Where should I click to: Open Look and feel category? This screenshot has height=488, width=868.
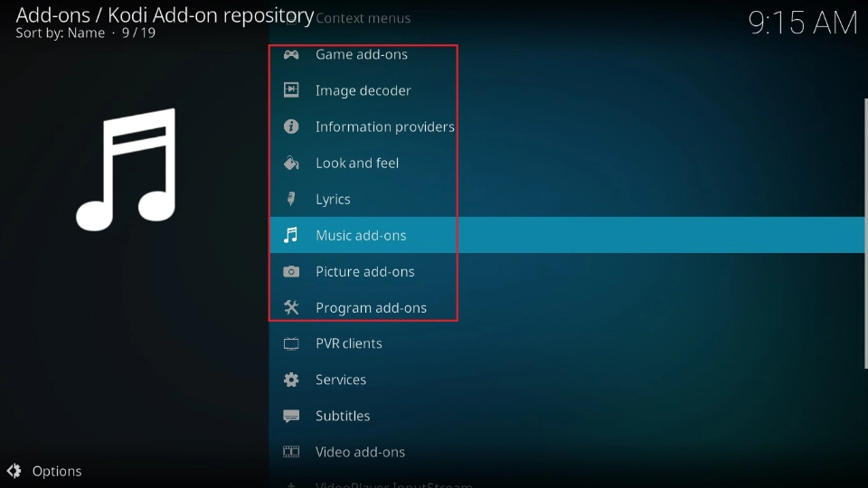567,163
